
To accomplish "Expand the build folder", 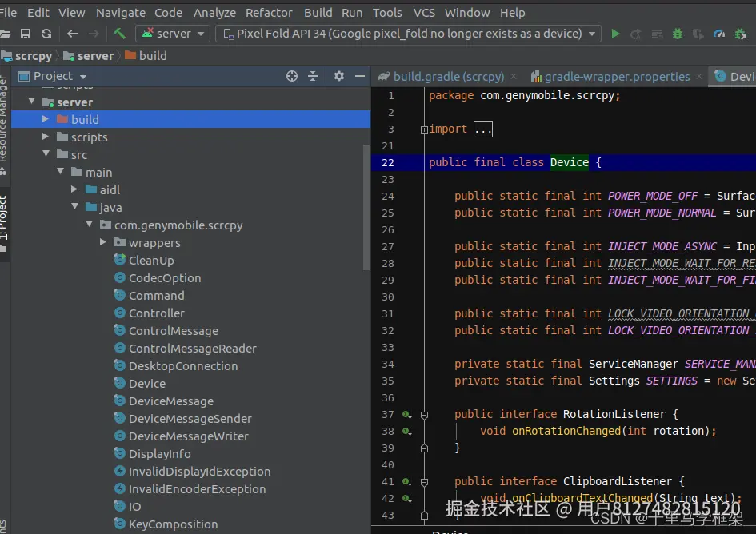I will point(46,119).
